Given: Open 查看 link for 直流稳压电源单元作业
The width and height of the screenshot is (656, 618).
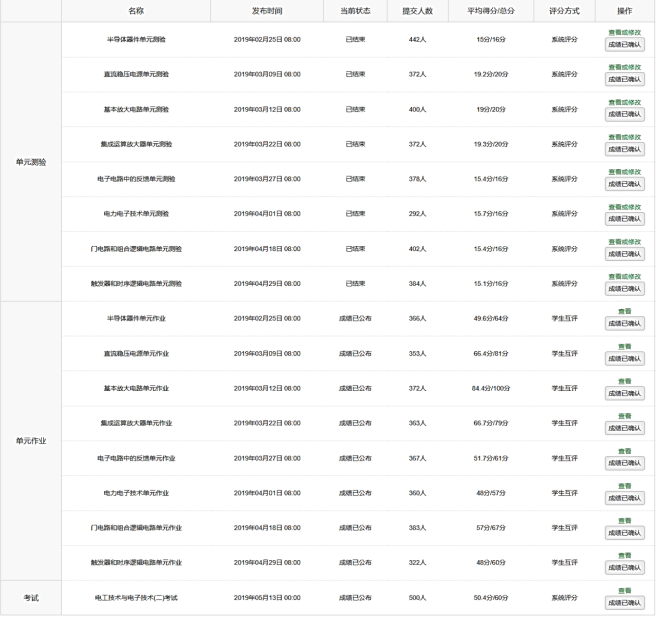Looking at the screenshot, I should 624,346.
